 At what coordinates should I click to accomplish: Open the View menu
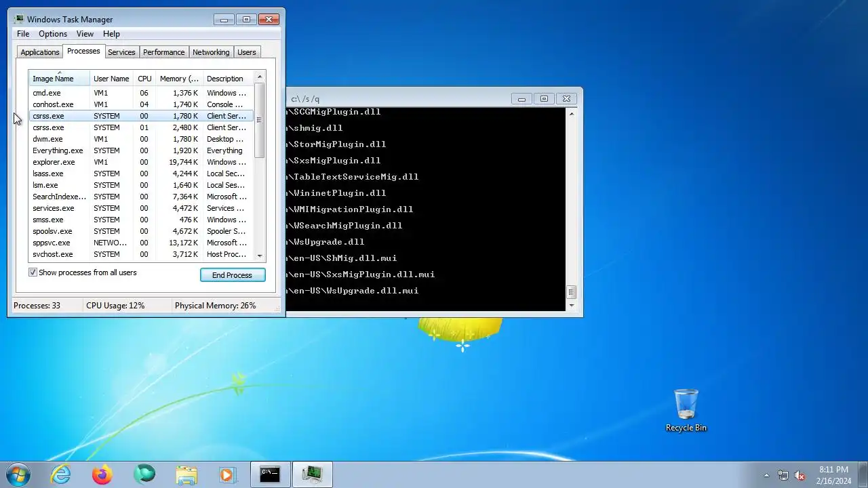click(85, 34)
